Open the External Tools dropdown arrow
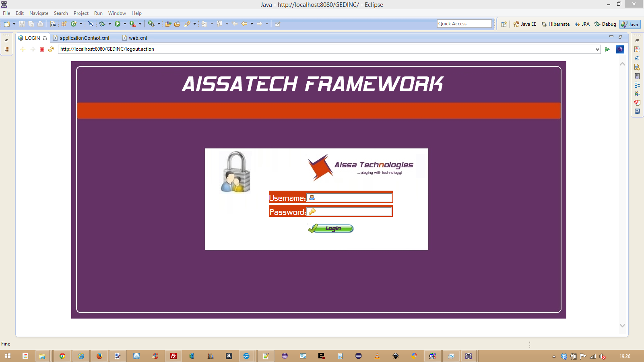Screen dimensions: 644x362 [x=140, y=24]
